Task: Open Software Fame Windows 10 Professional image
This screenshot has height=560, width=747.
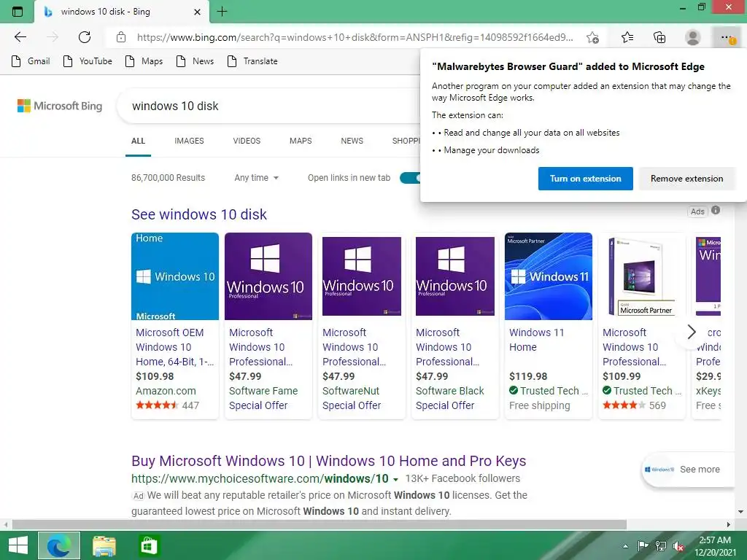Action: click(x=268, y=276)
